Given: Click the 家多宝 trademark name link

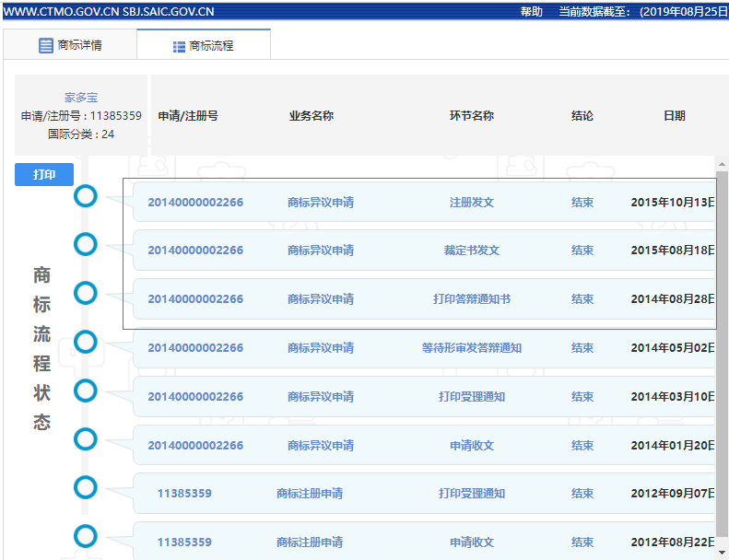Looking at the screenshot, I should click(x=81, y=97).
